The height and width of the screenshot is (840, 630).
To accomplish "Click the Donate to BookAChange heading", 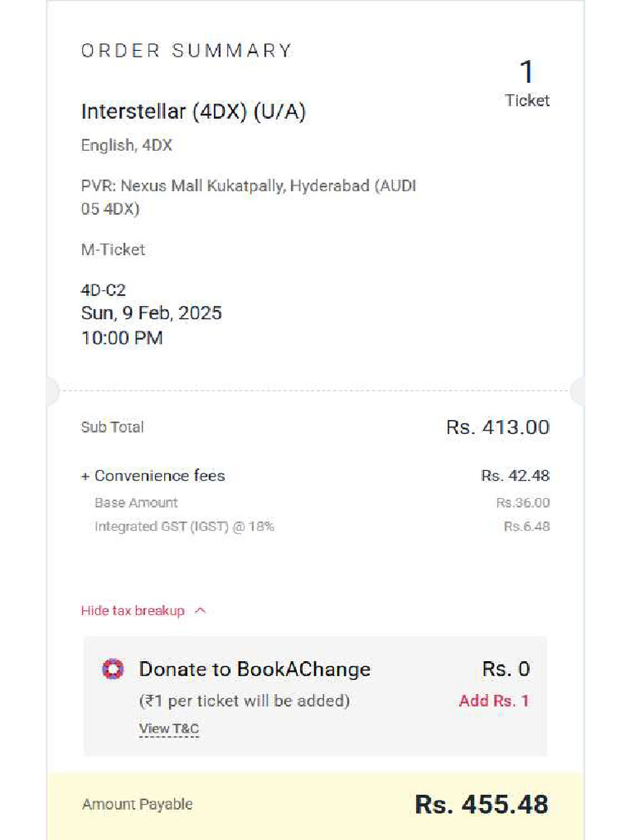I will pyautogui.click(x=254, y=669).
